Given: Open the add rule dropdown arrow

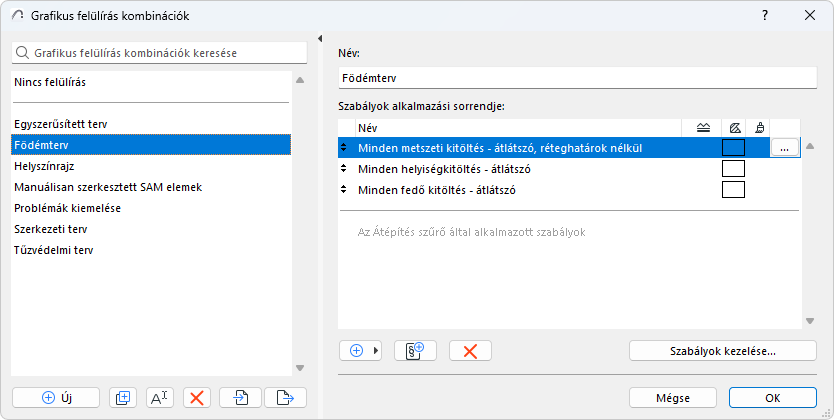Looking at the screenshot, I should 377,350.
